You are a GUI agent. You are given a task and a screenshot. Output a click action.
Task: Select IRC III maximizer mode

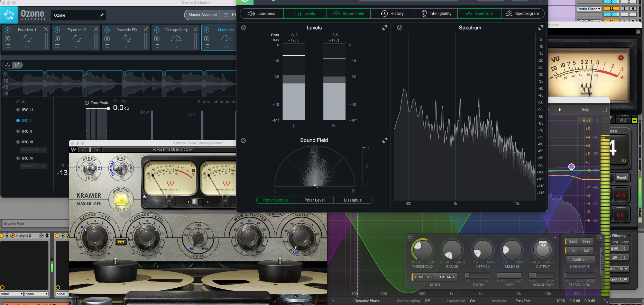click(x=24, y=142)
